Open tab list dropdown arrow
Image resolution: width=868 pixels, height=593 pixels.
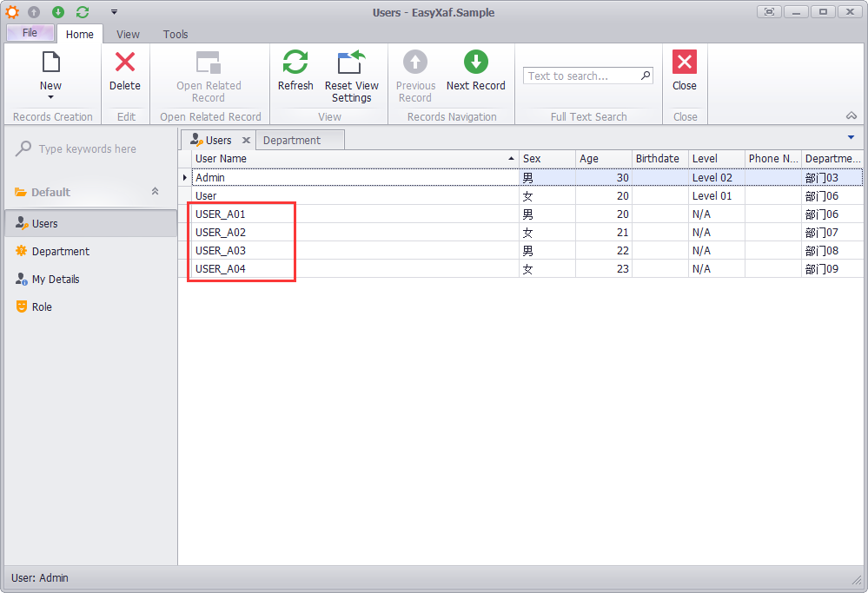(x=851, y=138)
